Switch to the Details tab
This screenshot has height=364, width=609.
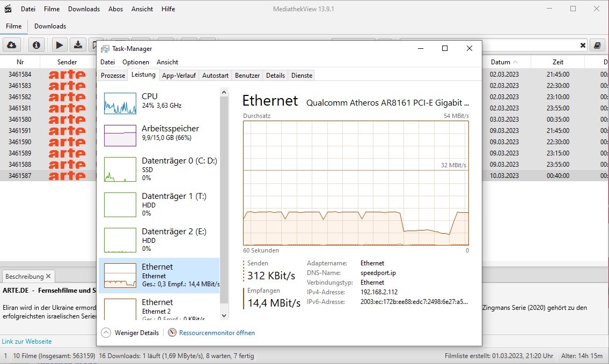pyautogui.click(x=275, y=76)
